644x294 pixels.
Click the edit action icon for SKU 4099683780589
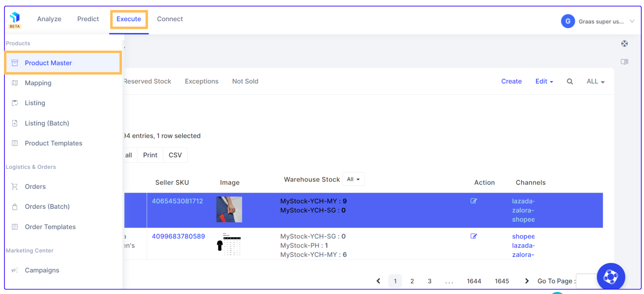click(473, 236)
